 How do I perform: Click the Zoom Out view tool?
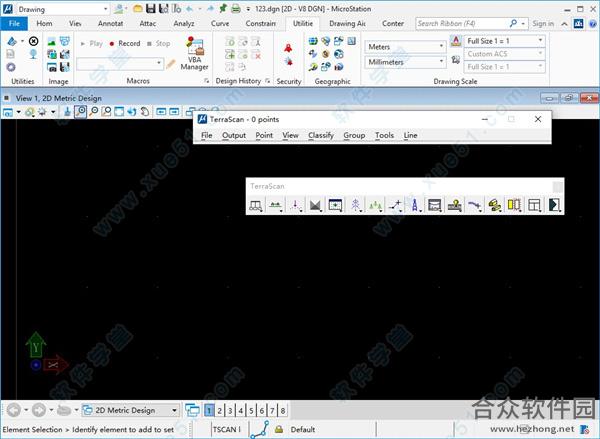point(94,111)
